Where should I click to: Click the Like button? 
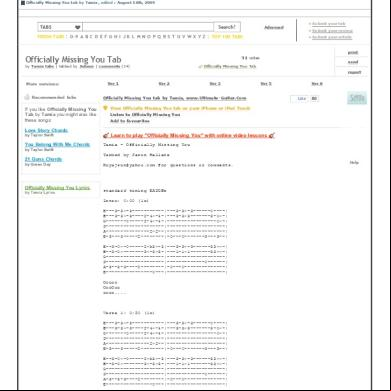[x=300, y=99]
